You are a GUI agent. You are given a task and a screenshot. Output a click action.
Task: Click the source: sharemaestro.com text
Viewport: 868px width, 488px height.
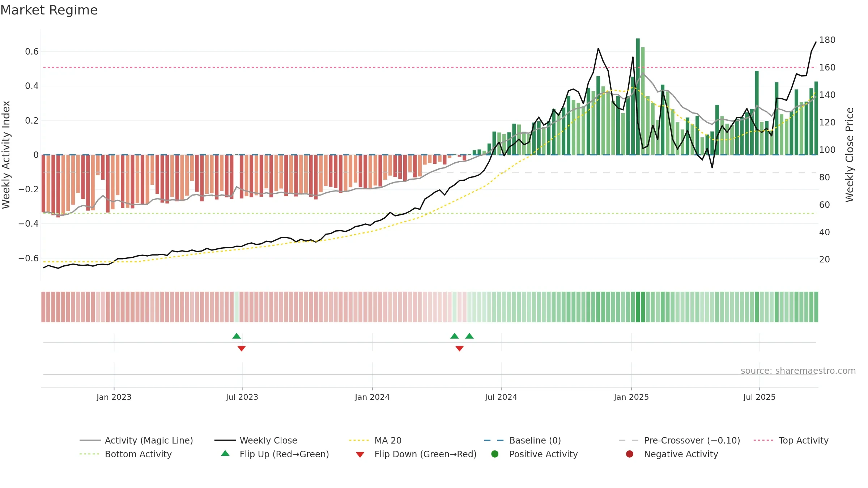pos(798,371)
